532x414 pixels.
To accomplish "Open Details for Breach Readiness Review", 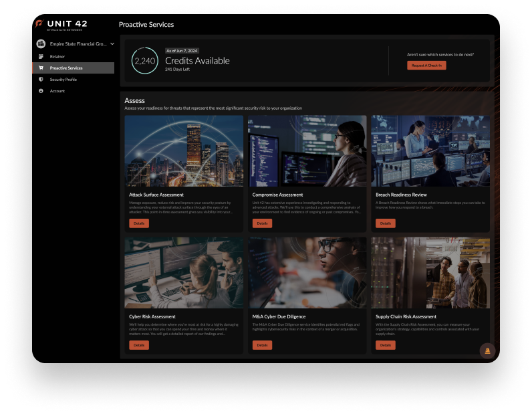I will pos(386,223).
